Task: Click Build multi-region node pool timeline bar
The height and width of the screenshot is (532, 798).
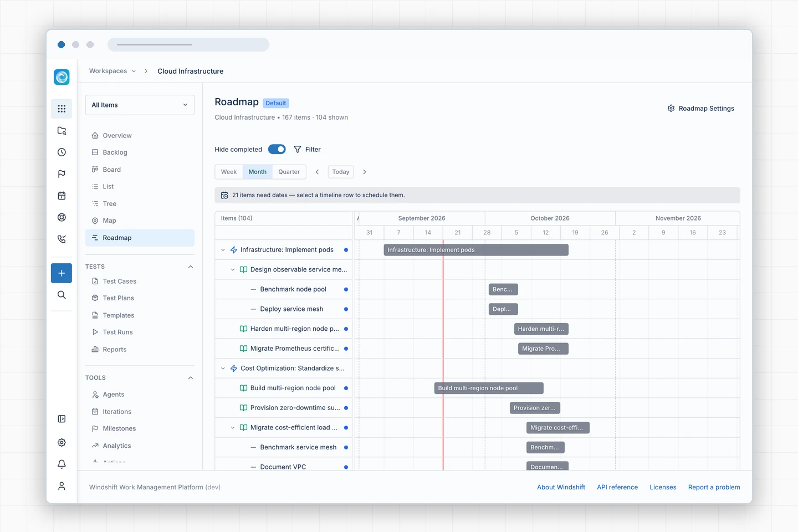Action: pyautogui.click(x=489, y=388)
